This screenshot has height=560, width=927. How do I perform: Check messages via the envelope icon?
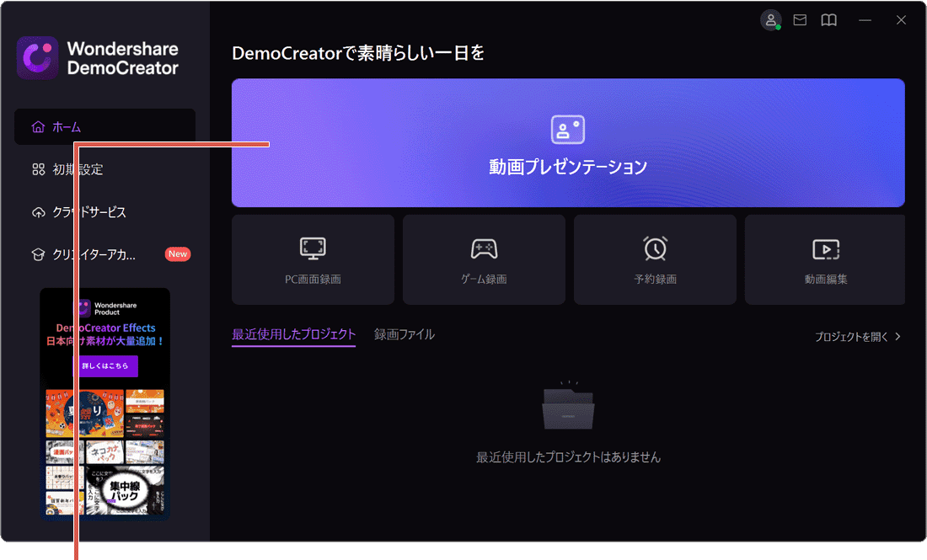click(800, 19)
